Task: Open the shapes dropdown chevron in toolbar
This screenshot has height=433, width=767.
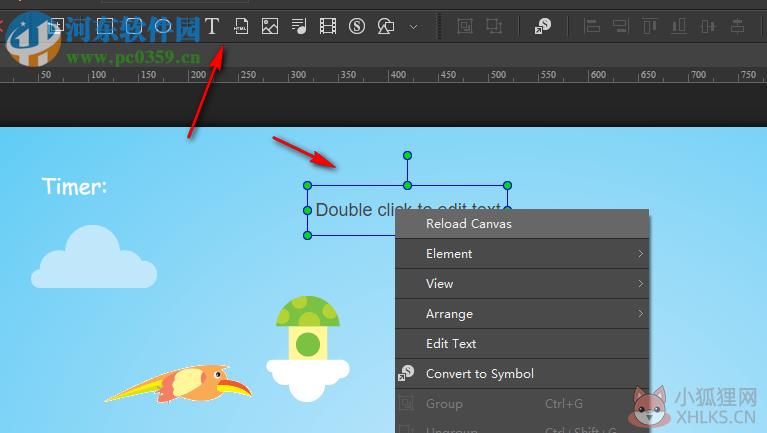Action: pos(413,27)
